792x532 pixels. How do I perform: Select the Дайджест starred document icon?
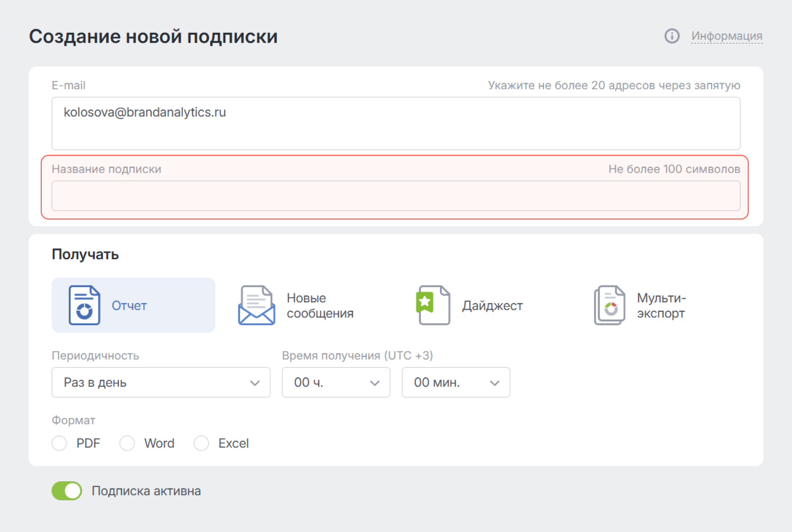(x=433, y=305)
